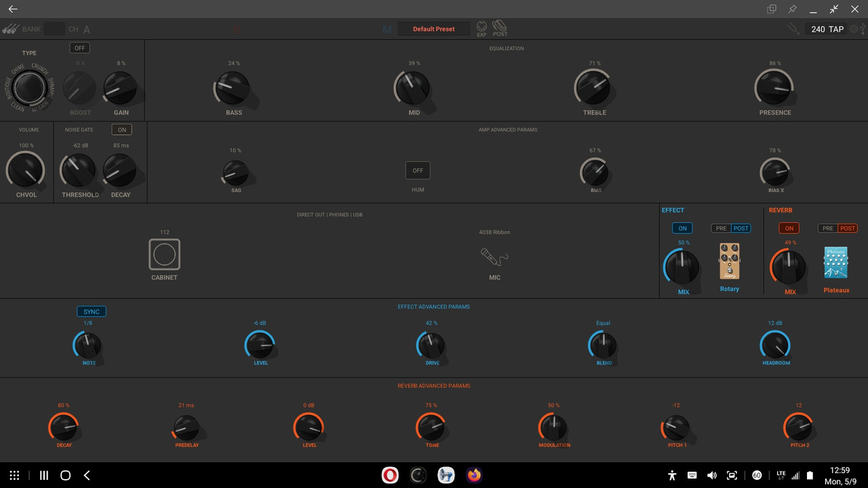Open the channel A selector
The width and height of the screenshot is (868, 488).
pos(85,29)
